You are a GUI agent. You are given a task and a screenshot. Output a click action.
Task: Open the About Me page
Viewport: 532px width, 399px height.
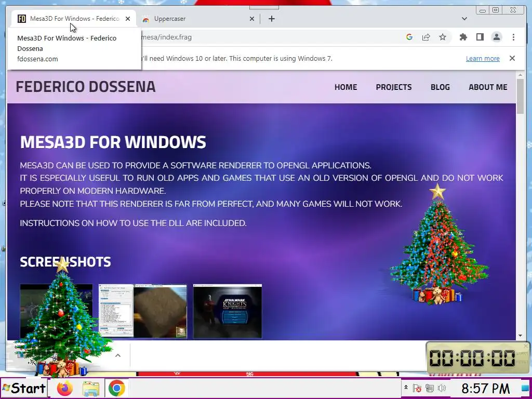[x=488, y=87]
